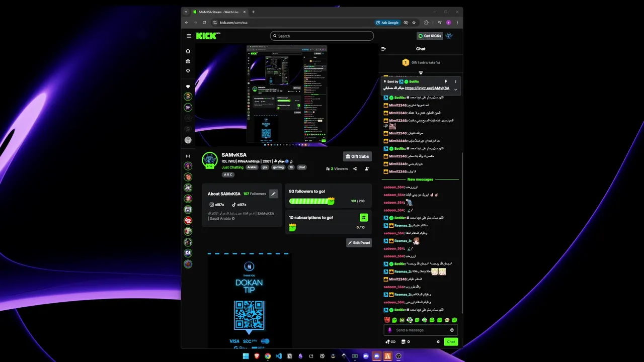The height and width of the screenshot is (362, 644).
Task: Open the heart Following icon in sidebar
Action: pyautogui.click(x=188, y=71)
